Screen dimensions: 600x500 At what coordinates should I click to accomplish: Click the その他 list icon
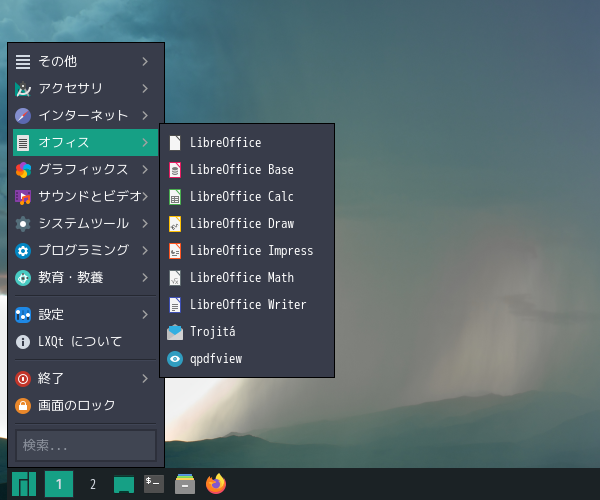(x=23, y=62)
